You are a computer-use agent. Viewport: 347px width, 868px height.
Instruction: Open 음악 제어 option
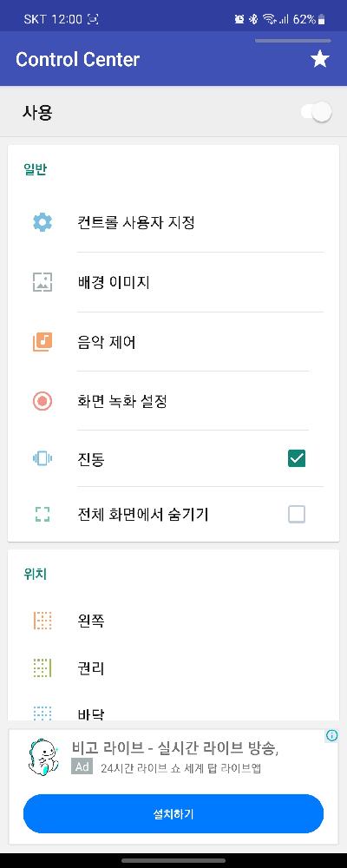(x=173, y=342)
